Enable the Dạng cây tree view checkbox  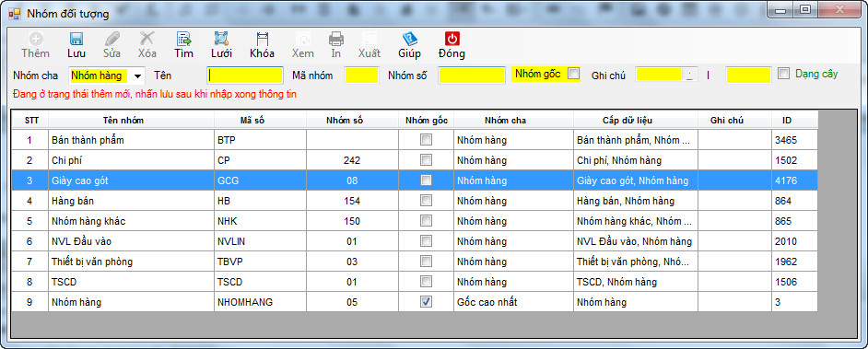(783, 73)
